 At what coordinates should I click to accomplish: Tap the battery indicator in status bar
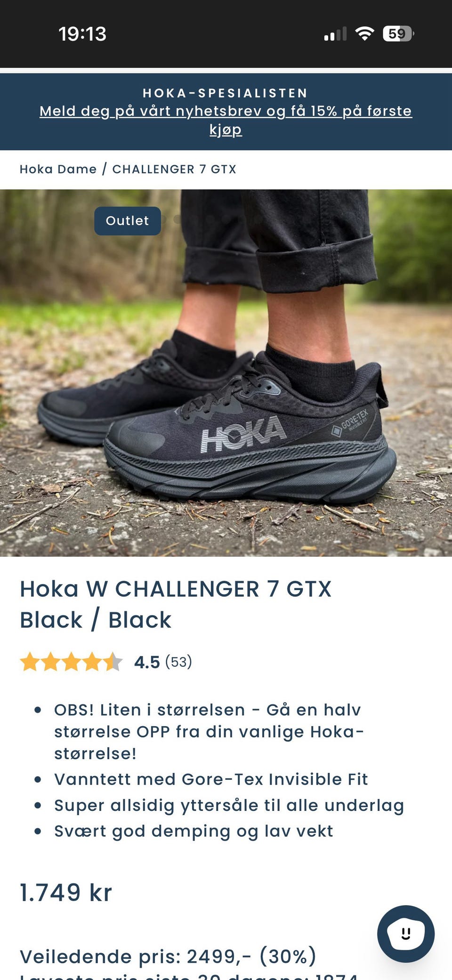click(x=398, y=34)
